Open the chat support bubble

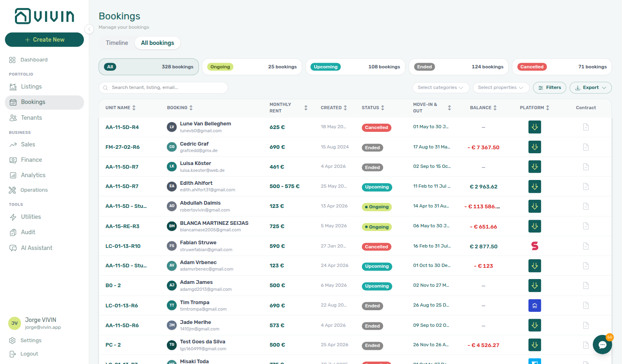click(602, 345)
